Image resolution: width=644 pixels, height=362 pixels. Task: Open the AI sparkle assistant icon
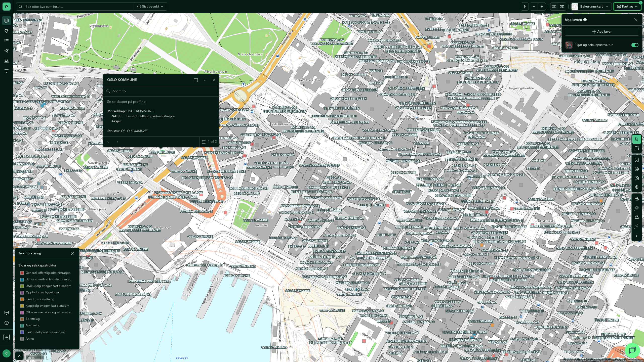[7, 51]
